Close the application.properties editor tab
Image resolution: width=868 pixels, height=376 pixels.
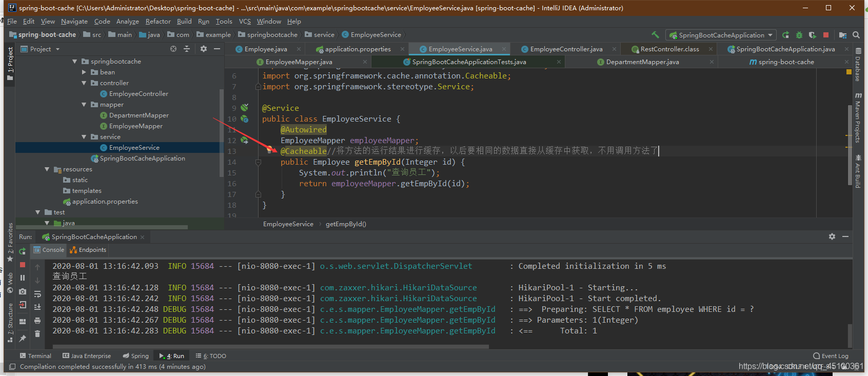pos(402,49)
